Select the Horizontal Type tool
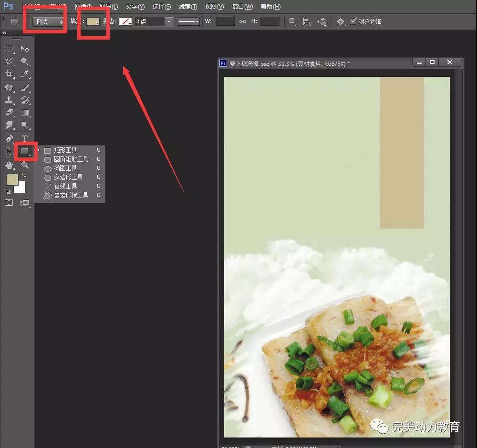Screen dimensions: 477x448 [25, 139]
